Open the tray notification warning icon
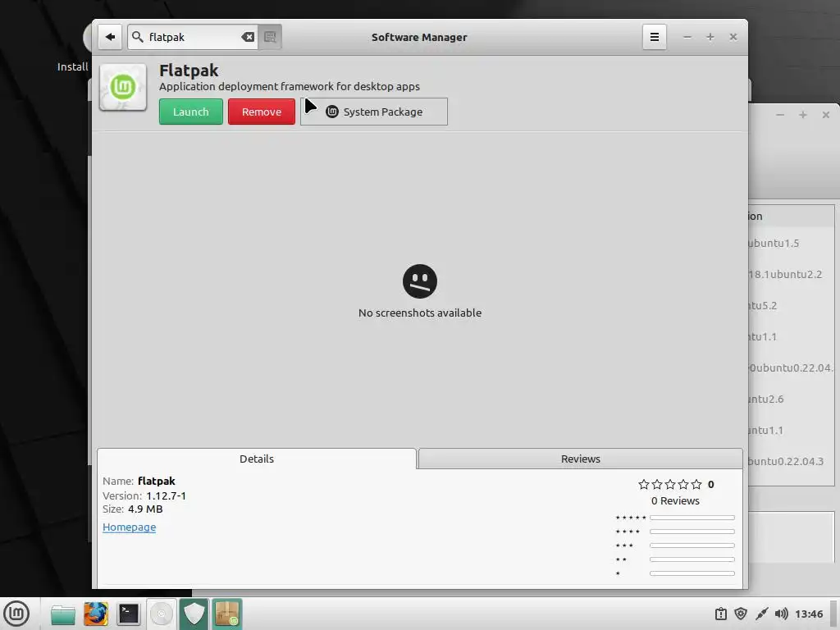840x630 pixels. pyautogui.click(x=721, y=614)
